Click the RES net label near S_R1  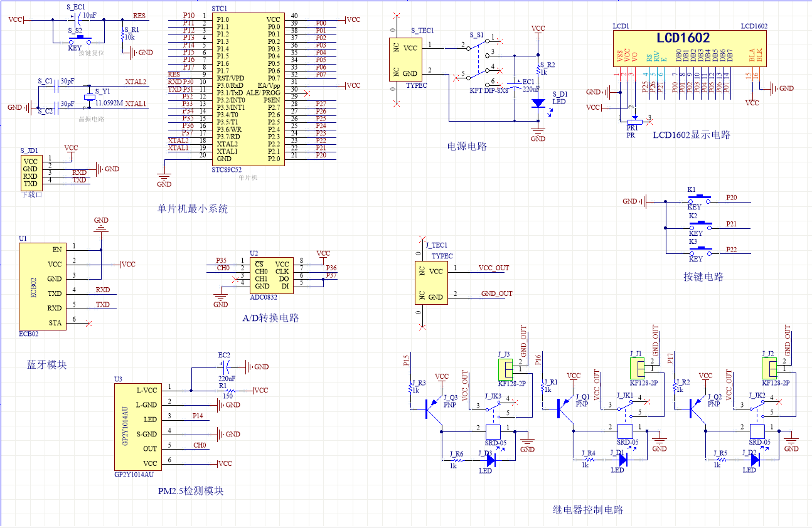tap(139, 16)
